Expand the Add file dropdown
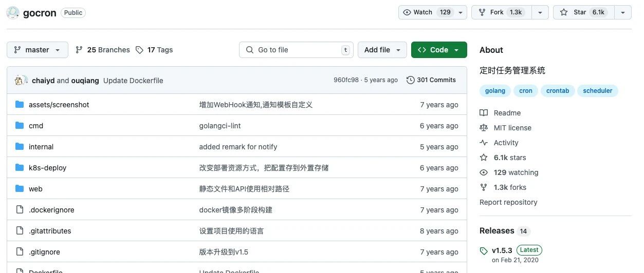This screenshot has width=644, height=273. point(382,50)
